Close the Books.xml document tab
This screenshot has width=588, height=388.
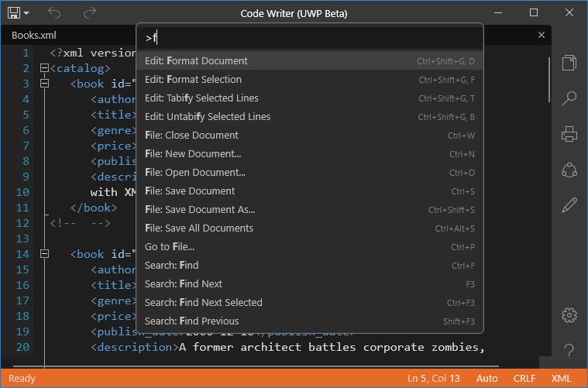pos(541,35)
